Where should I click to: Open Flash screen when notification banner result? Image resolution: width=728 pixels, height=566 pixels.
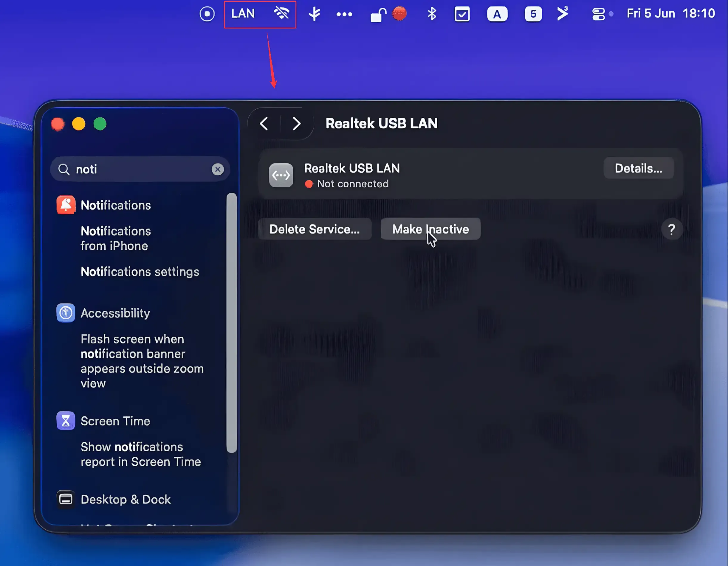point(142,361)
